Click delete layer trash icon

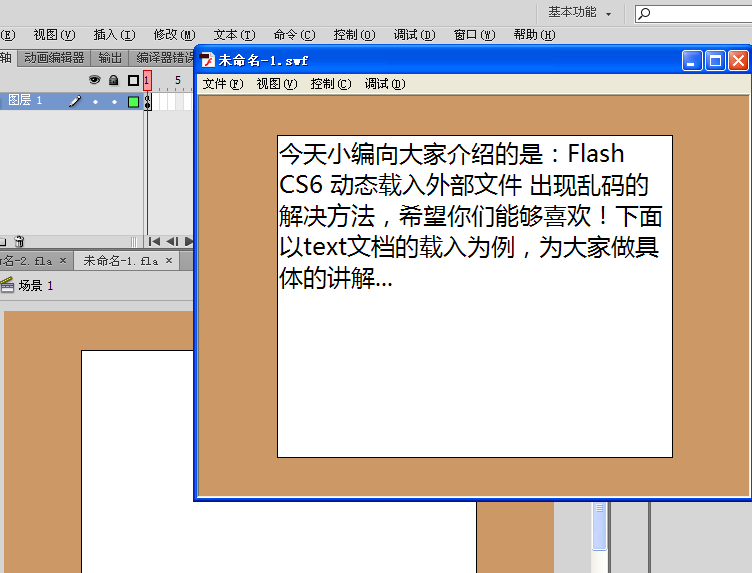coord(19,241)
